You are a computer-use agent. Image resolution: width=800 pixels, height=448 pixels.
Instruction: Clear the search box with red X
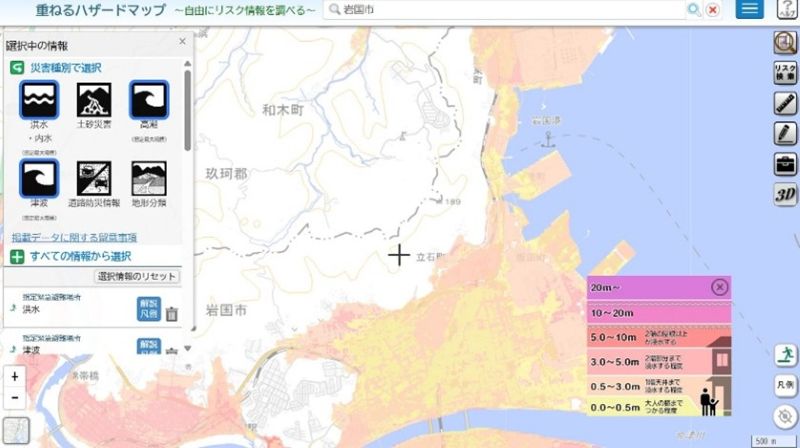pyautogui.click(x=712, y=10)
